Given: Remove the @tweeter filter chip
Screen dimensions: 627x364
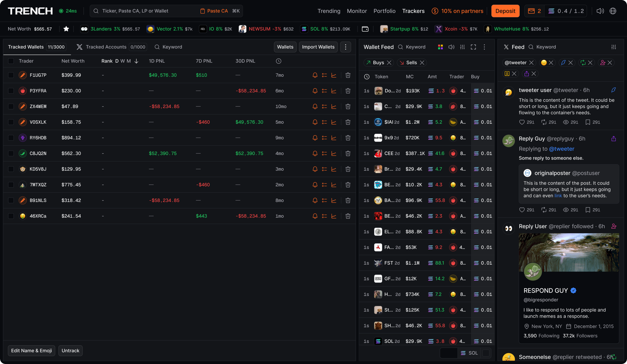Looking at the screenshot, I should click(531, 63).
